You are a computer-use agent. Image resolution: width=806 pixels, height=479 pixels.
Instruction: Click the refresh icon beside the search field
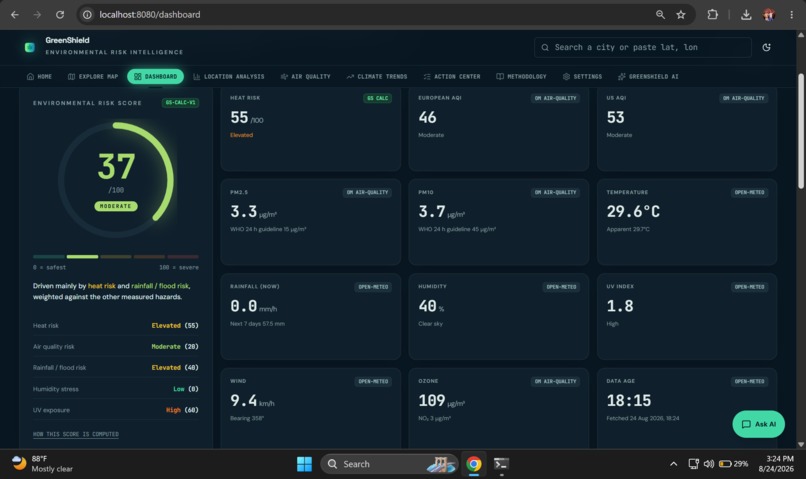[766, 47]
